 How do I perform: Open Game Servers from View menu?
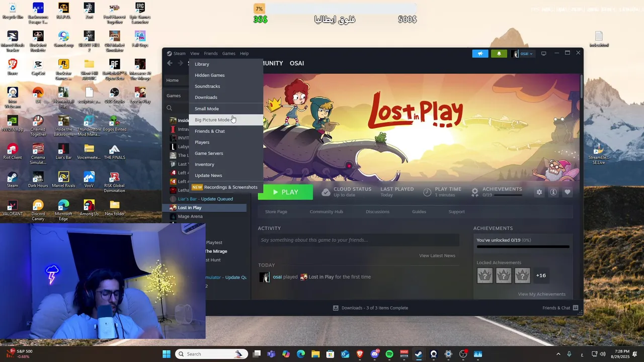(226, 153)
